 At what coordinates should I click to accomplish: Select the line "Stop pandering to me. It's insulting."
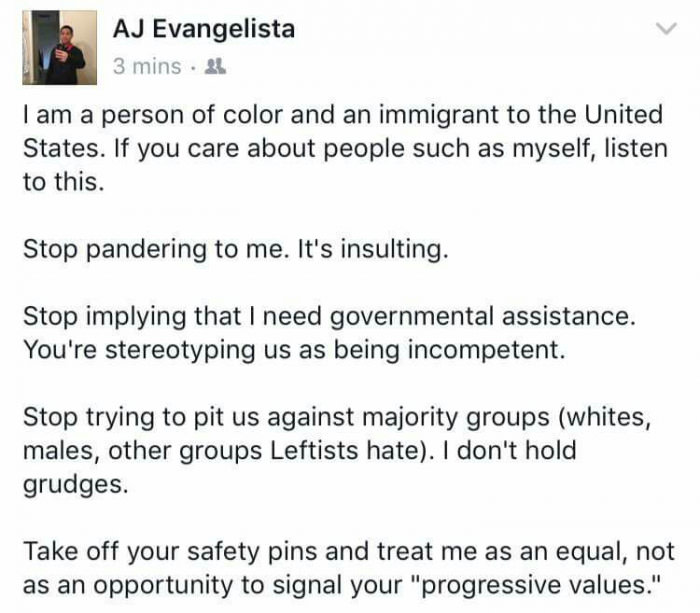tap(235, 249)
